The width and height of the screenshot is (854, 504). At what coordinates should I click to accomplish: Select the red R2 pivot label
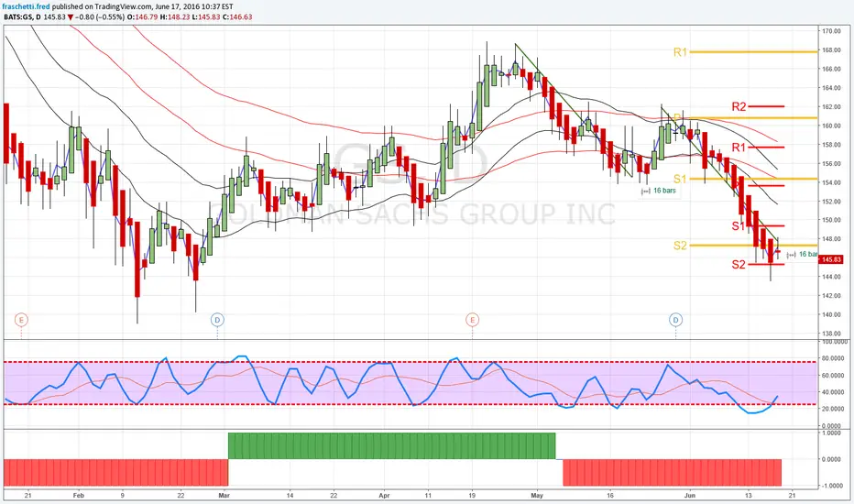pyautogui.click(x=739, y=107)
